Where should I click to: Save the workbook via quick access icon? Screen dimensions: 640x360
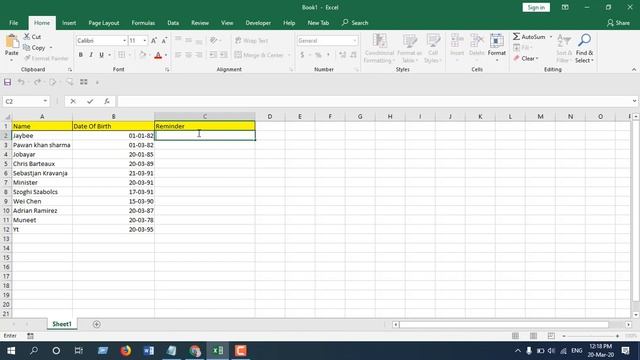point(7,82)
